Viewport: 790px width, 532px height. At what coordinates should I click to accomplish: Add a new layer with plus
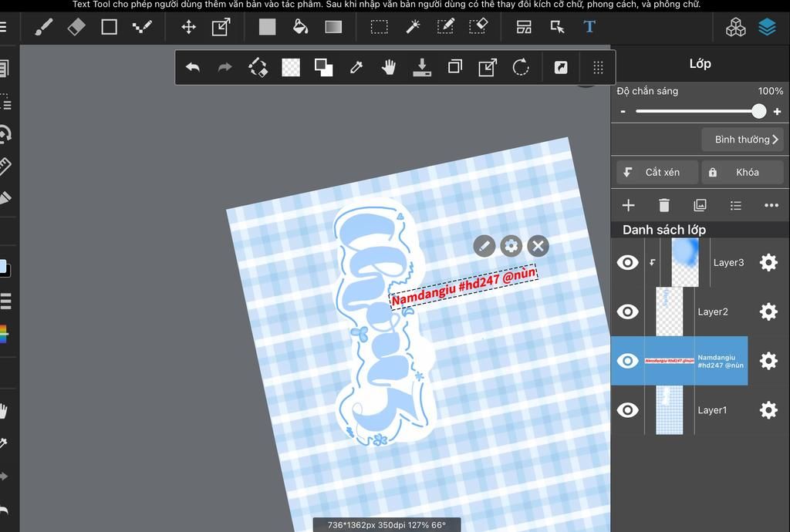tap(628, 205)
